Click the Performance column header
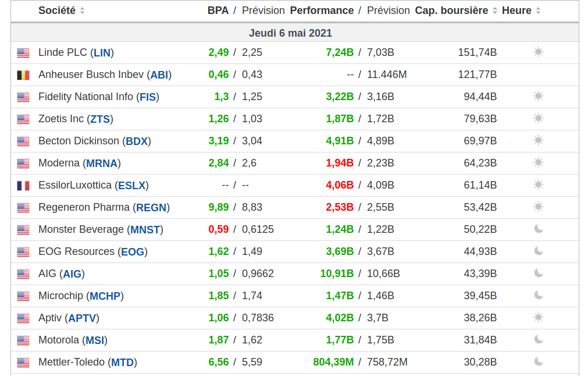This screenshot has width=588, height=376. click(x=322, y=10)
